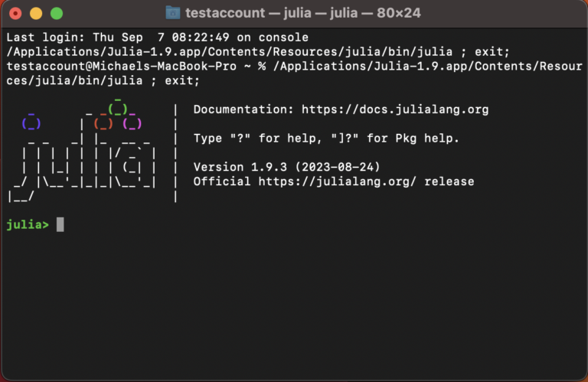Click the blue dot of Julia logo
This screenshot has width=588, height=382.
click(31, 123)
